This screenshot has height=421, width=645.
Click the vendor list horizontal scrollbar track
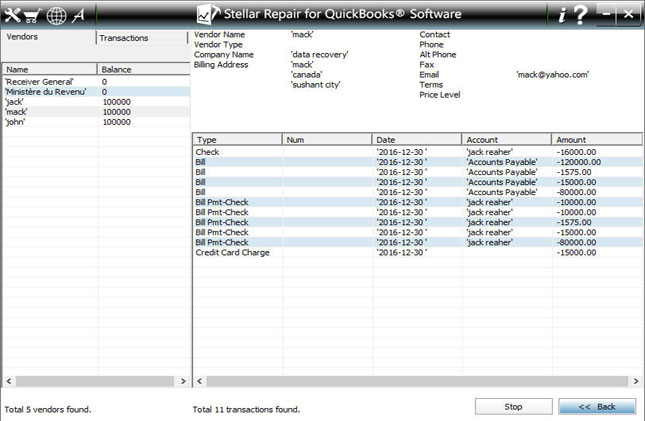[95, 381]
